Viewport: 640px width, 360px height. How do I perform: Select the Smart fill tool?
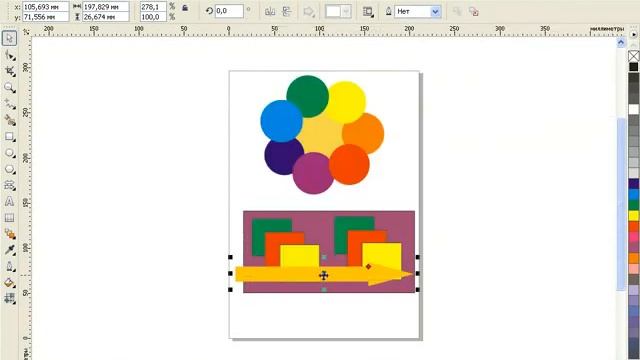[9, 120]
